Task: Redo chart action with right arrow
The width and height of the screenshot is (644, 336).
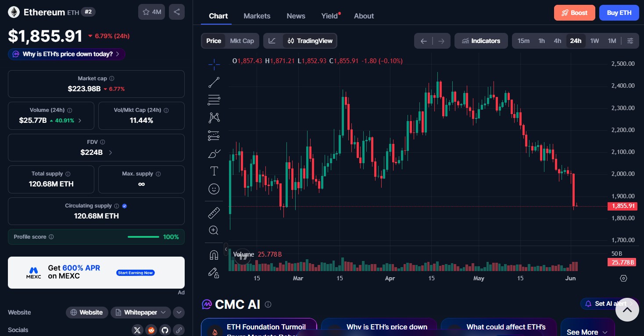Action: pyautogui.click(x=441, y=41)
